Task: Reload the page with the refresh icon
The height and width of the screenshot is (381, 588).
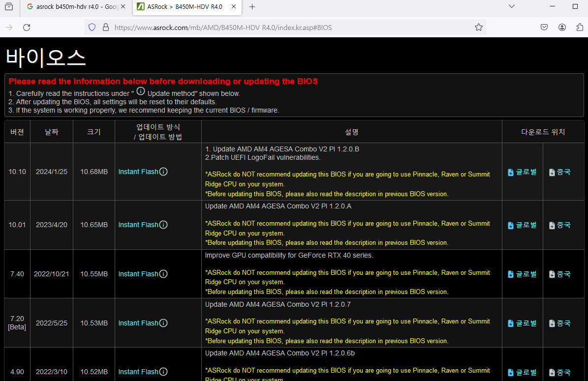Action: (27, 28)
